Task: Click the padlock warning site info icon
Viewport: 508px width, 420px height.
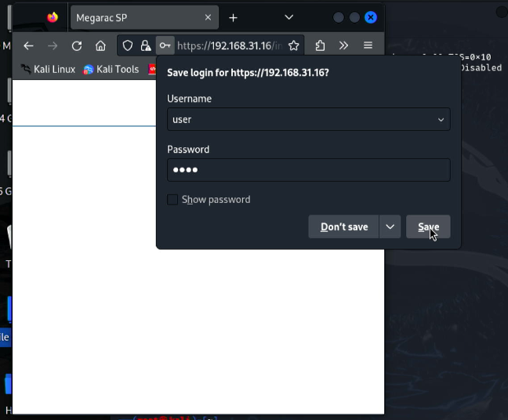Action: (x=146, y=45)
